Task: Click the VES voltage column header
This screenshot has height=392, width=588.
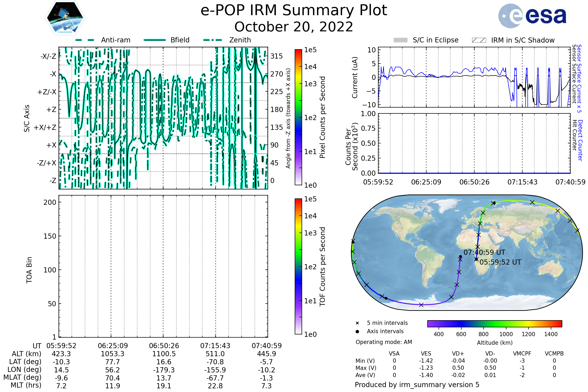Action: [426, 354]
